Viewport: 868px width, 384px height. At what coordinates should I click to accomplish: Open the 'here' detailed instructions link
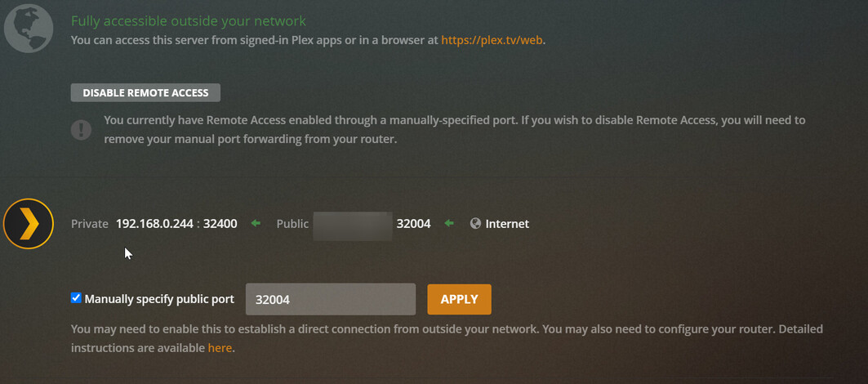coord(220,347)
